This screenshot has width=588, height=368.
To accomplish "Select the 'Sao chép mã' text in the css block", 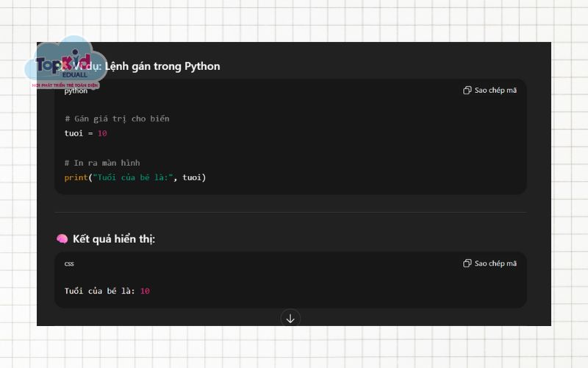I will [495, 263].
